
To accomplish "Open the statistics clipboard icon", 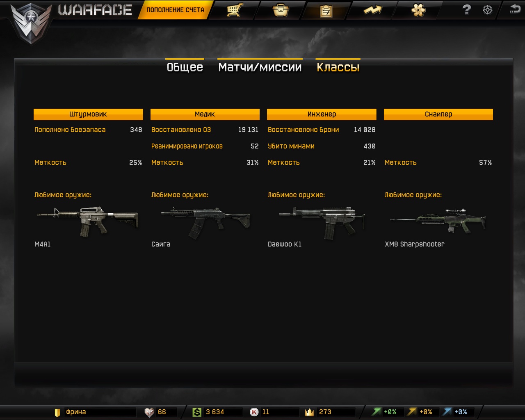I will (326, 10).
